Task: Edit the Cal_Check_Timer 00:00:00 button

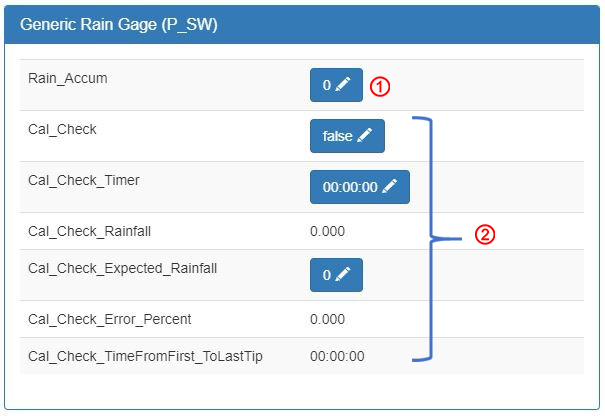Action: (x=360, y=187)
